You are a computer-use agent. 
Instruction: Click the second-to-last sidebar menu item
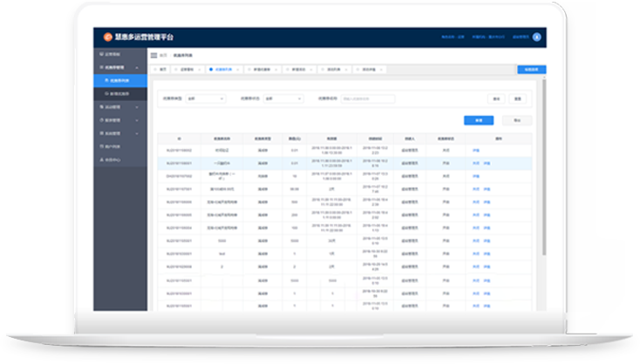tap(113, 146)
